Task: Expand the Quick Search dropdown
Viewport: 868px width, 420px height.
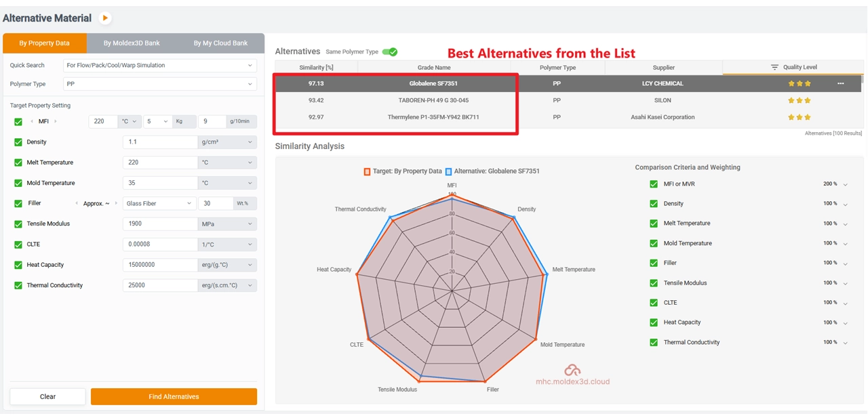Action: click(159, 66)
